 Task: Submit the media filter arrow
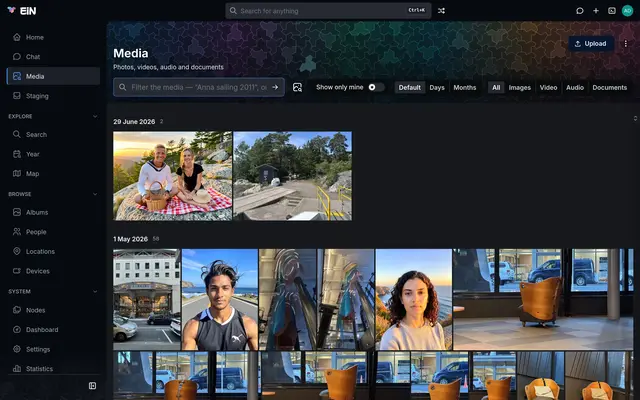pos(275,87)
